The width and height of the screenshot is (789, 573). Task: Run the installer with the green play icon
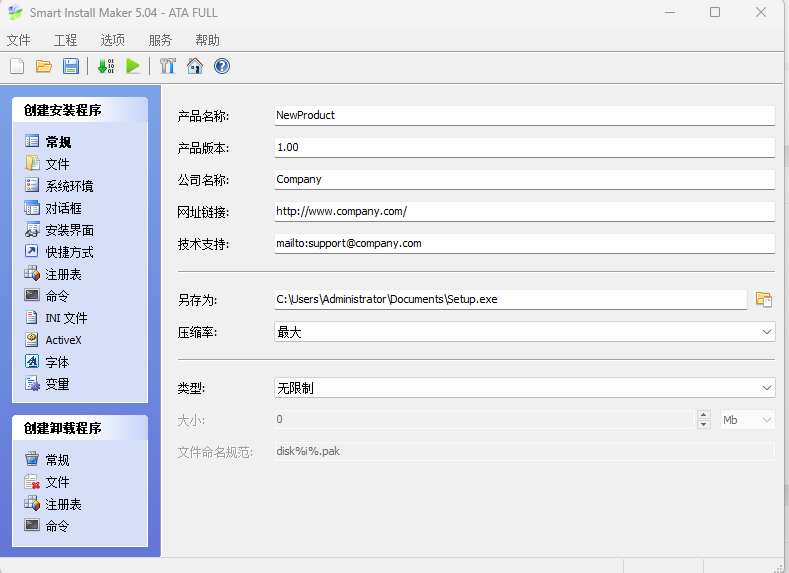pyautogui.click(x=132, y=67)
